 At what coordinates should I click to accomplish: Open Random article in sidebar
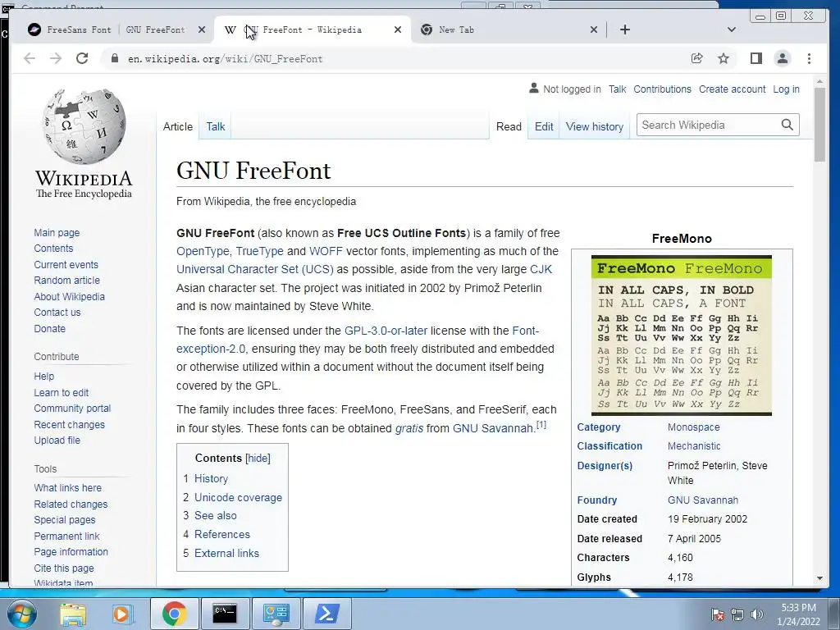pos(67,281)
